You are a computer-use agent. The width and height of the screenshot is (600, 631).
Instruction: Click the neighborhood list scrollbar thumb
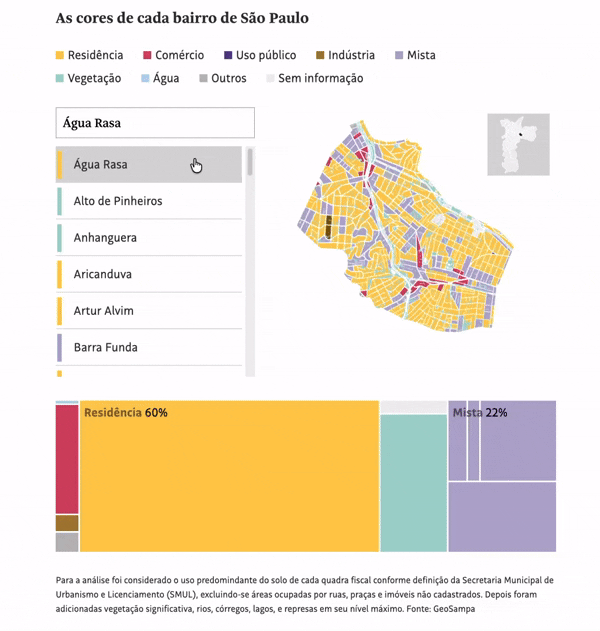[250, 162]
